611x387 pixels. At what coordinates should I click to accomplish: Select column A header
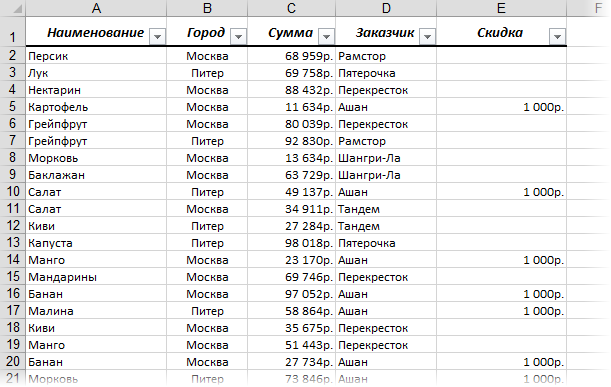pos(96,8)
